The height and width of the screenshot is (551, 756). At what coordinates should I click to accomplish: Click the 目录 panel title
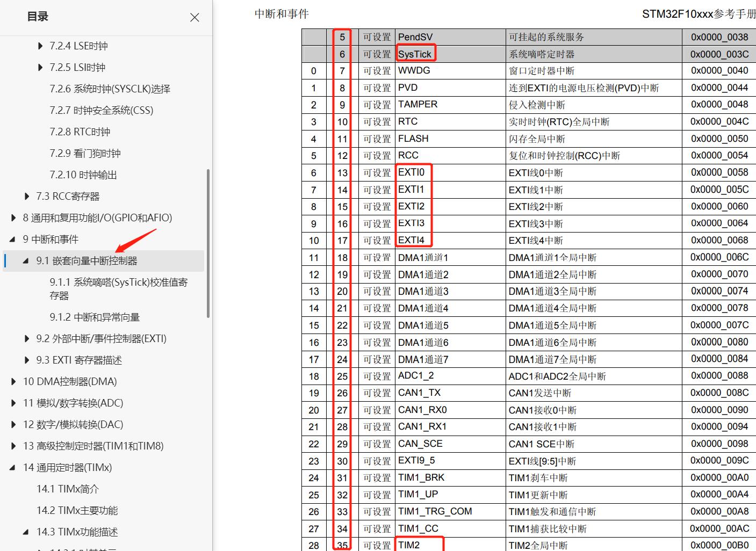pos(38,17)
